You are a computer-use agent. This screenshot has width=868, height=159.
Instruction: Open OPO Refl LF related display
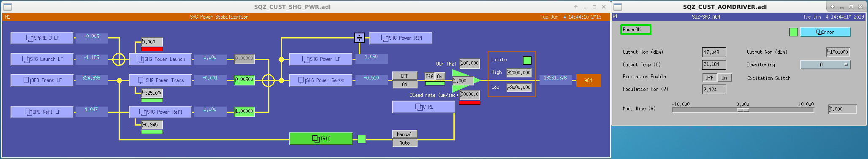pos(42,112)
